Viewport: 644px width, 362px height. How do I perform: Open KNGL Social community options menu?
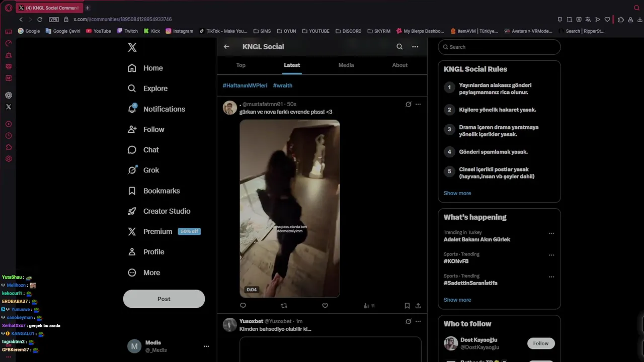coord(415,47)
